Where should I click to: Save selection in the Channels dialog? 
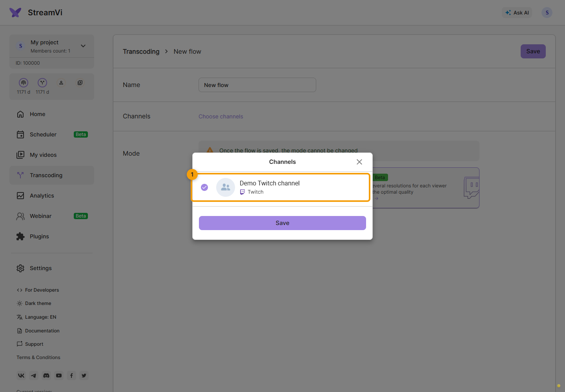[282, 223]
